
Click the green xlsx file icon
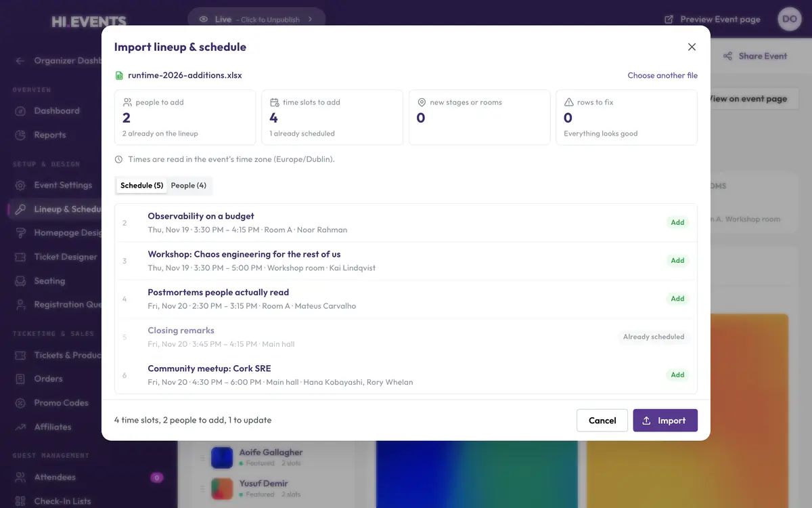(119, 76)
